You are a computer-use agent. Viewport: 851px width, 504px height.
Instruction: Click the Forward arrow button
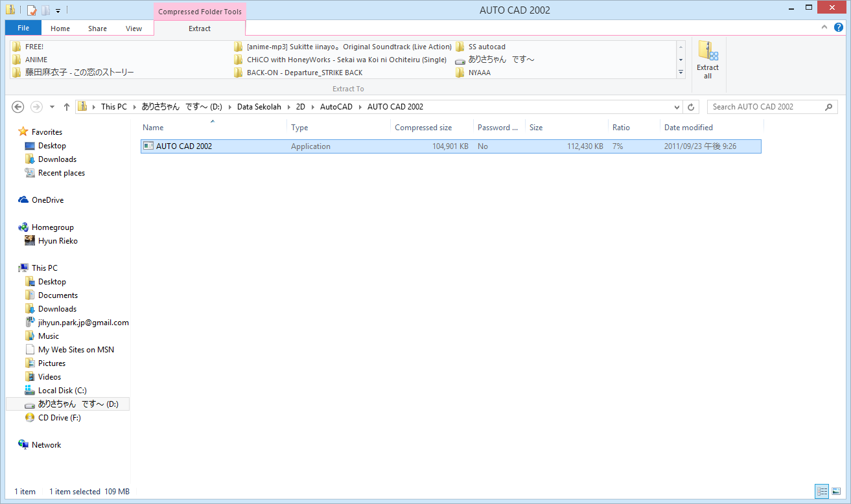coord(36,107)
